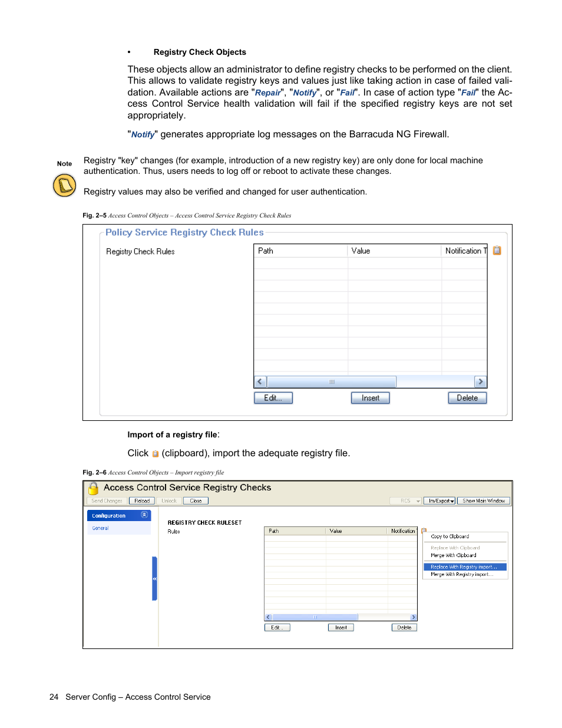
Task: Click the inline clipboard icon in 'Click (clipboard)' text
Action: click(156, 454)
